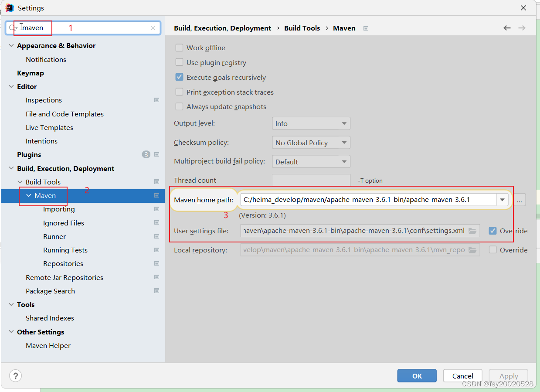
Task: Click project-scope icon on Repositories row
Action: coord(157,263)
